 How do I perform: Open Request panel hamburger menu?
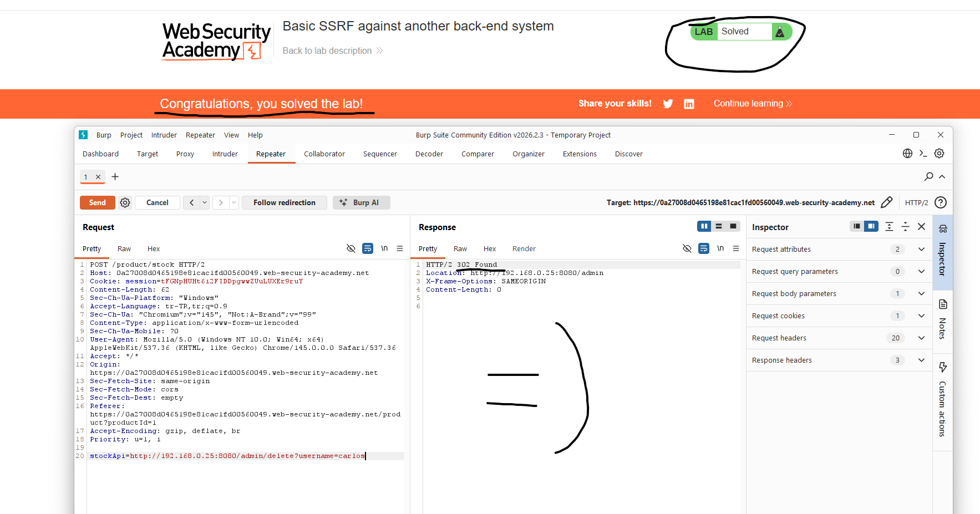tap(400, 248)
